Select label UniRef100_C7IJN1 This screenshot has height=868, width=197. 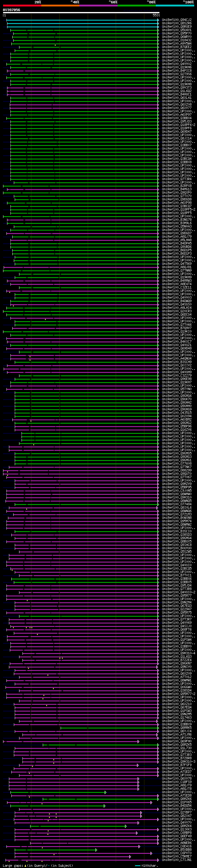pyautogui.click(x=177, y=860)
